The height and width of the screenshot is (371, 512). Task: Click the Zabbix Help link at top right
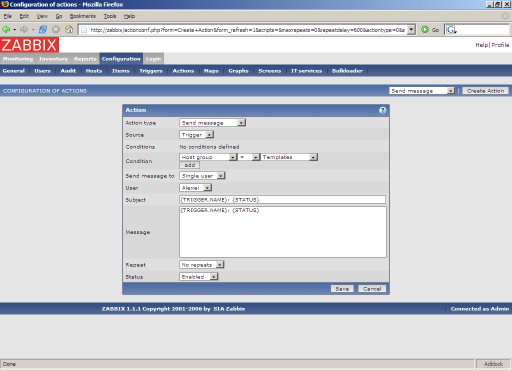[x=481, y=45]
